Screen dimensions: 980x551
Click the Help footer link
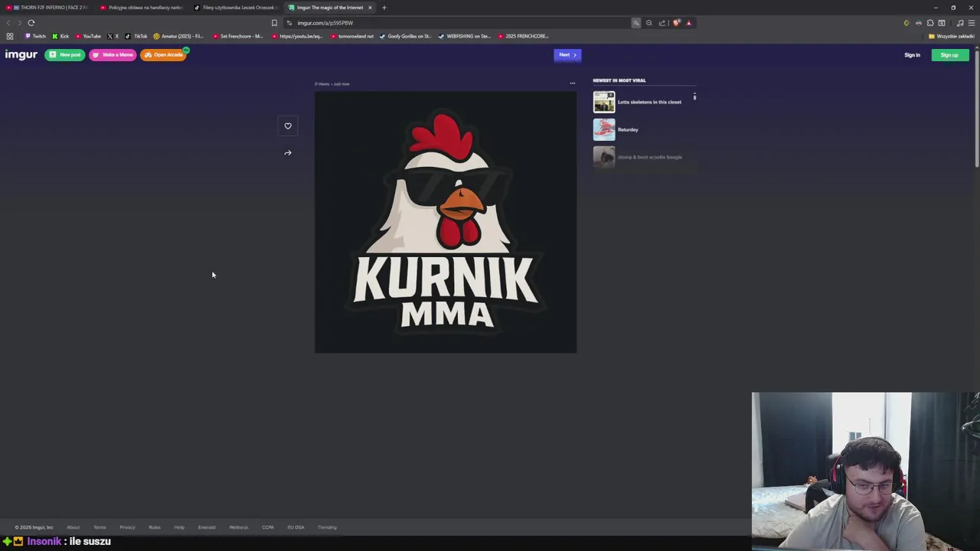[x=179, y=527]
